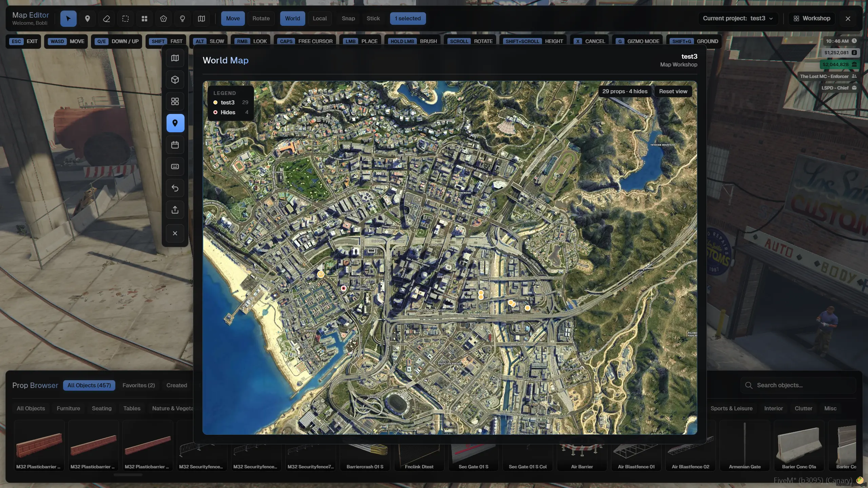Image resolution: width=868 pixels, height=488 pixels.
Task: Click the pentagon camera icon in toolbar
Action: (x=163, y=19)
